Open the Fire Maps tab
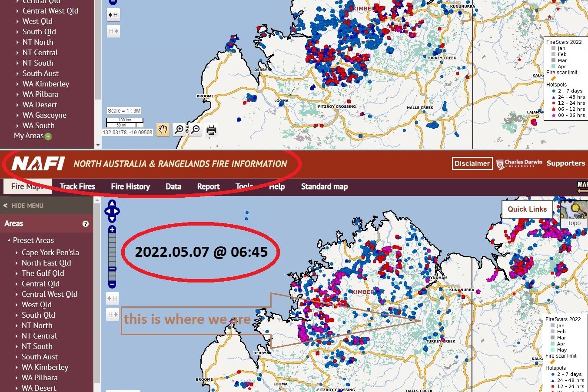 (28, 186)
